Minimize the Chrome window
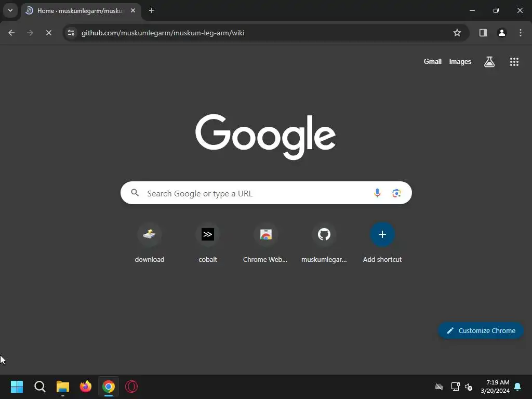This screenshot has height=399, width=532. [x=472, y=10]
